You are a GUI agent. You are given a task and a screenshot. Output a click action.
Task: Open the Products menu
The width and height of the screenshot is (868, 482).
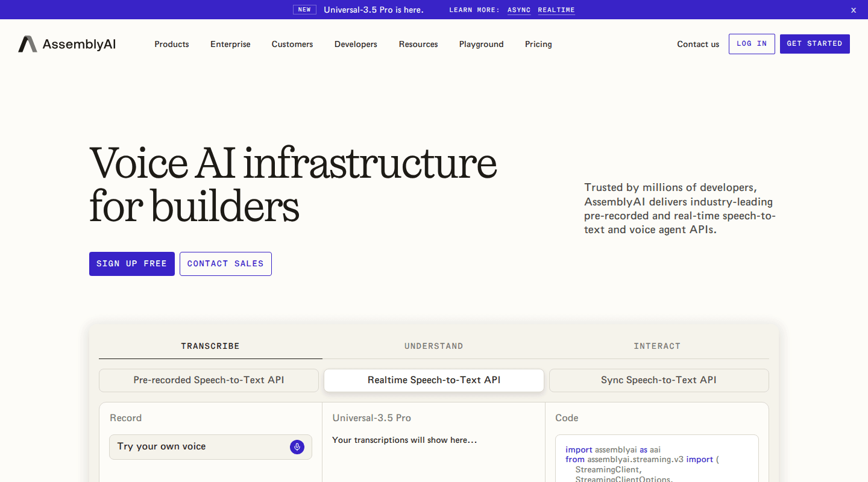coord(172,44)
